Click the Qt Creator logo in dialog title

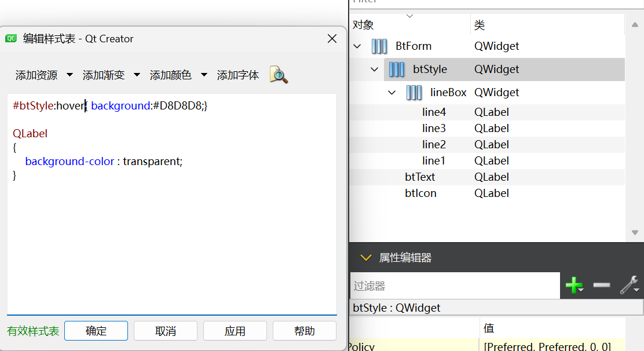11,39
